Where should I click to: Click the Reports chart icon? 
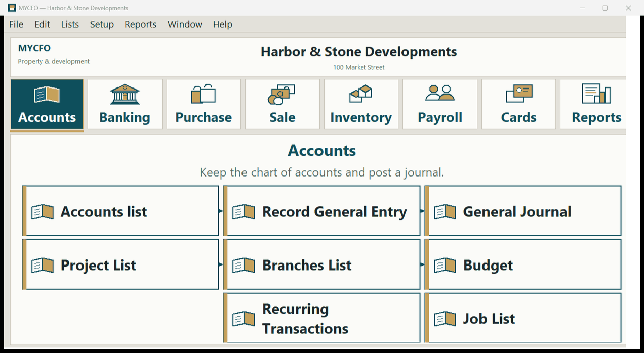point(596,94)
